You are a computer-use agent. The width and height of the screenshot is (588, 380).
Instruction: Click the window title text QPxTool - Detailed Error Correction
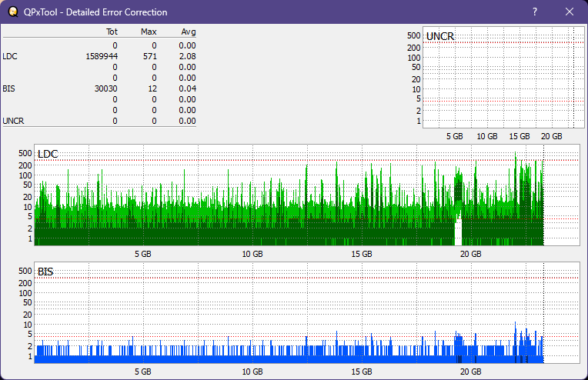point(95,12)
